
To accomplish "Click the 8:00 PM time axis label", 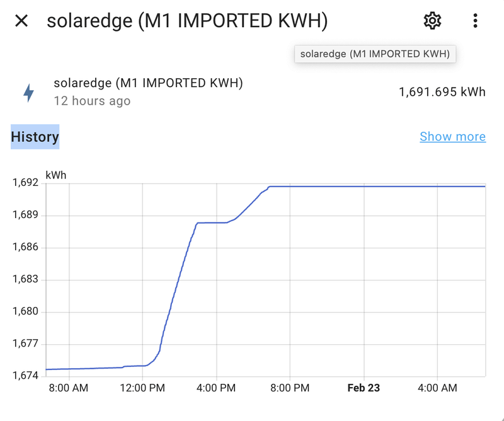I will (290, 388).
